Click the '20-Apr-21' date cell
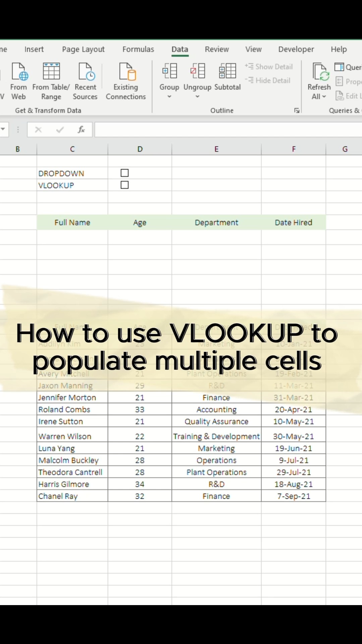The image size is (362, 644). [294, 410]
